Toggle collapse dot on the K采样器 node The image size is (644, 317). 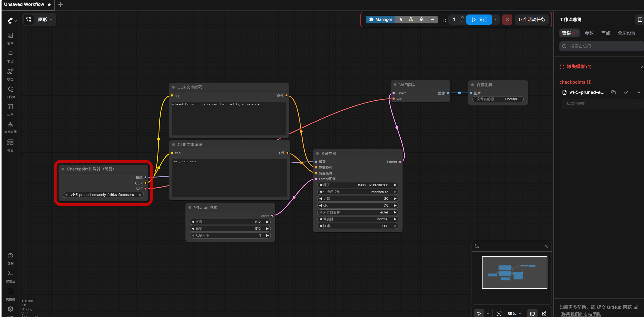(317, 153)
